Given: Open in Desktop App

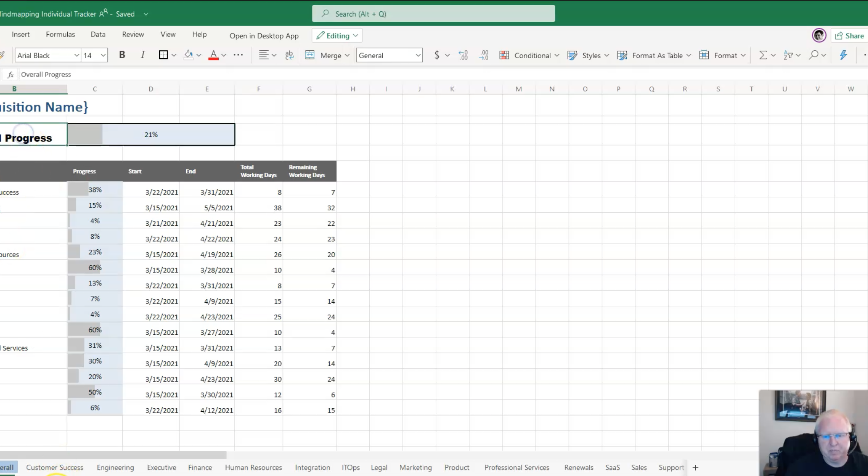Looking at the screenshot, I should [x=264, y=36].
